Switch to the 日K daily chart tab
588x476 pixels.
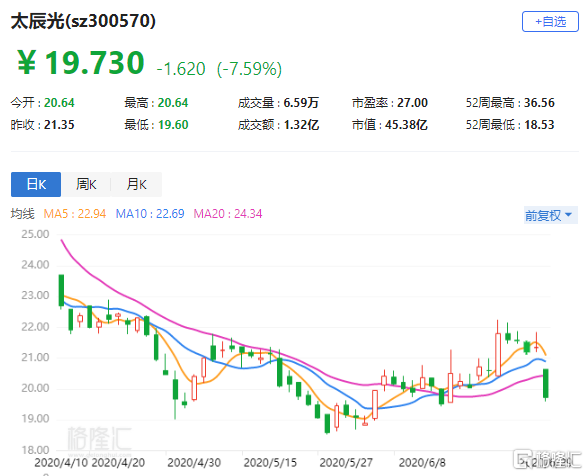[36, 184]
